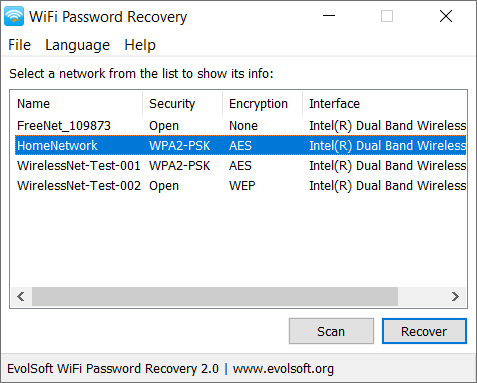This screenshot has width=477, height=383.
Task: Open the Help menu
Action: coord(140,45)
